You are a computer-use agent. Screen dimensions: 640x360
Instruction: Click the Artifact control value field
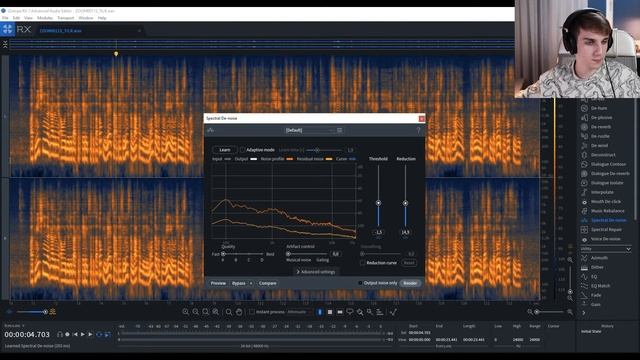[x=336, y=254]
